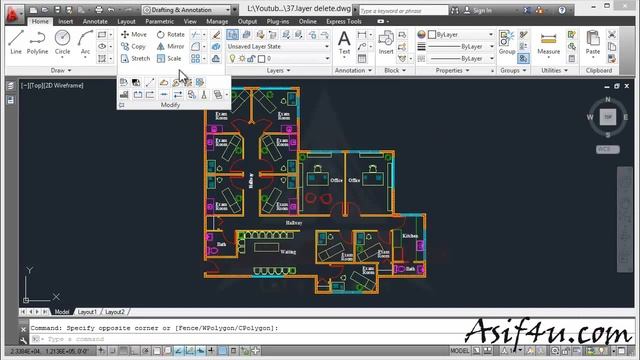This screenshot has width=640, height=360.
Task: Click the Explode icon in Modify panel
Action: point(216,47)
